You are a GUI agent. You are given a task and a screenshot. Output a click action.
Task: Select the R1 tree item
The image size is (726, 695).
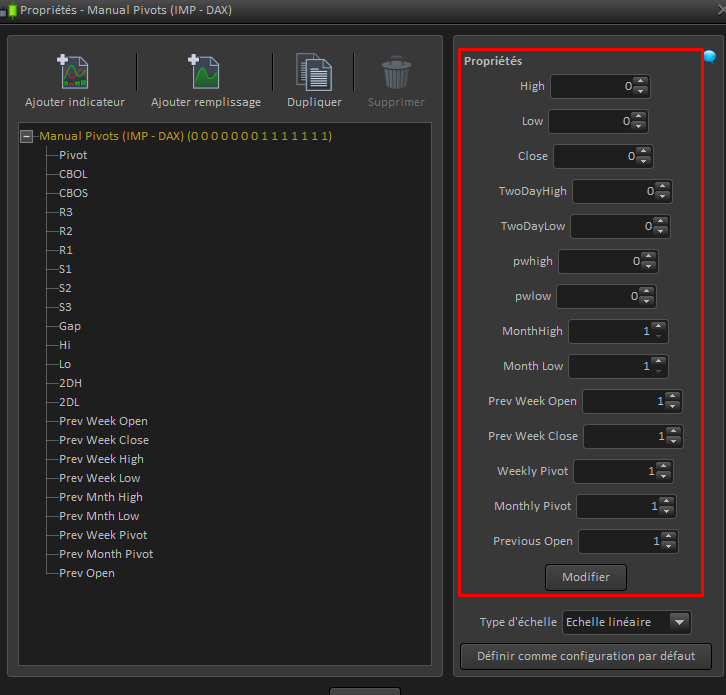coord(66,250)
